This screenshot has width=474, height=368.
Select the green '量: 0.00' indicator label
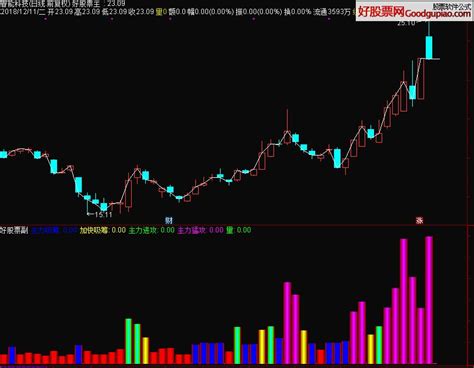click(239, 230)
